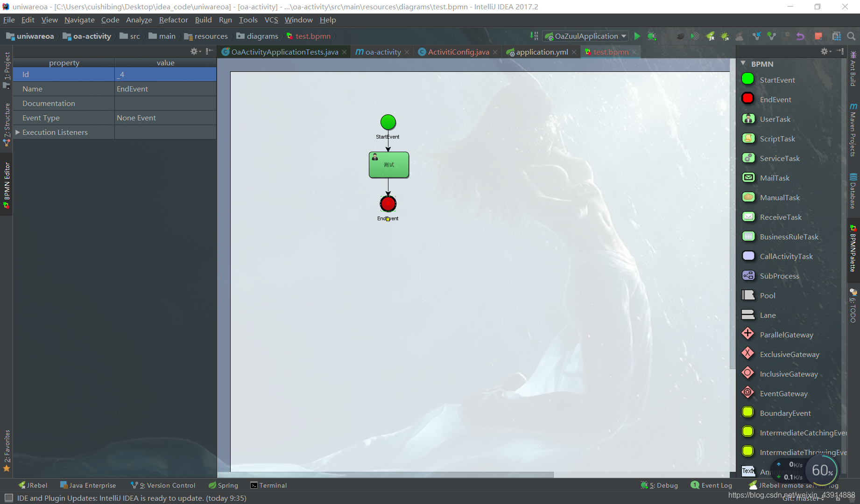Viewport: 860px width, 504px height.
Task: Toggle the 1: Project tool window
Action: coord(7,70)
